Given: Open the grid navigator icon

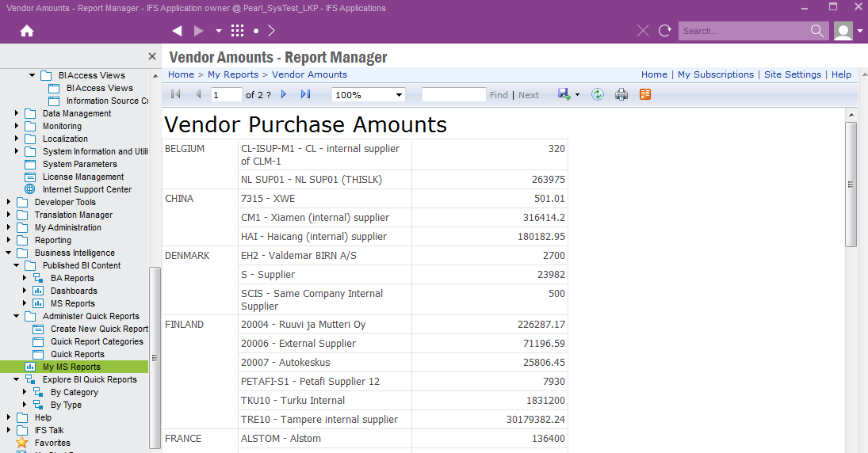Looking at the screenshot, I should [x=237, y=31].
